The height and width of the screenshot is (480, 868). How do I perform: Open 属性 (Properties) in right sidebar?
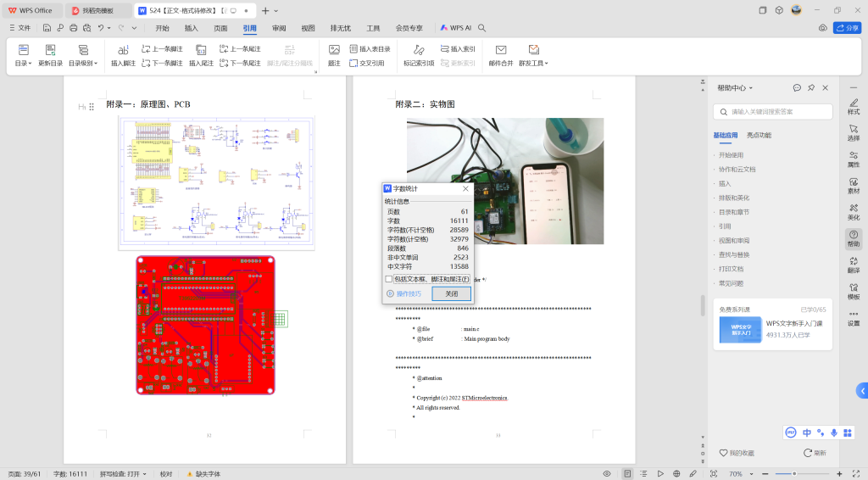[854, 159]
